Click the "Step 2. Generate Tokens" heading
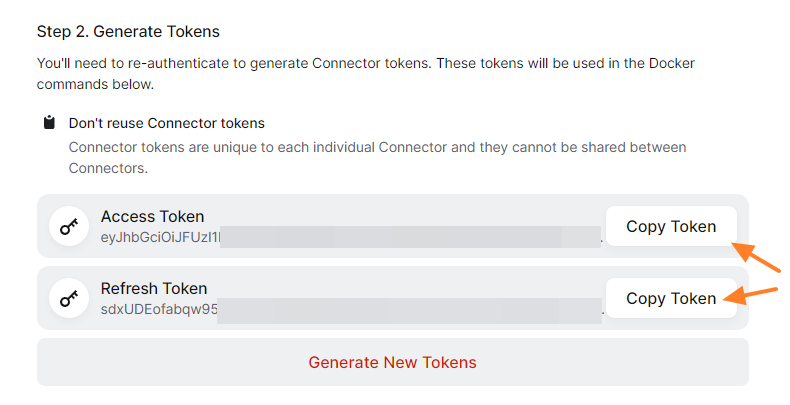This screenshot has width=790, height=405. pyautogui.click(x=128, y=32)
